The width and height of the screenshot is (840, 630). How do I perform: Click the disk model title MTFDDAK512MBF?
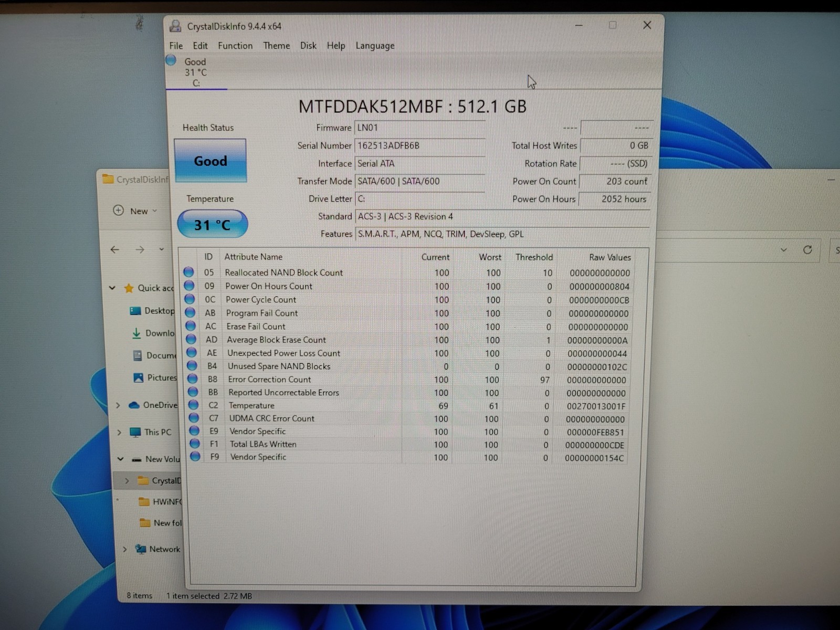[413, 107]
